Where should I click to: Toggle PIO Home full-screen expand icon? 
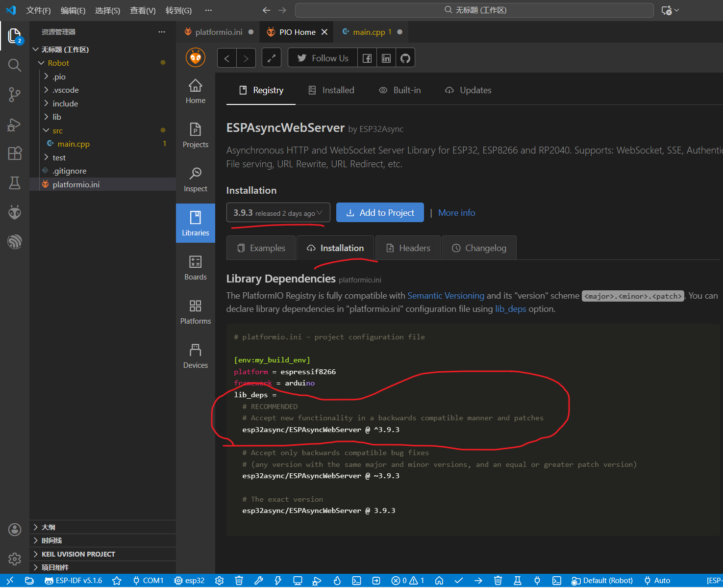272,58
